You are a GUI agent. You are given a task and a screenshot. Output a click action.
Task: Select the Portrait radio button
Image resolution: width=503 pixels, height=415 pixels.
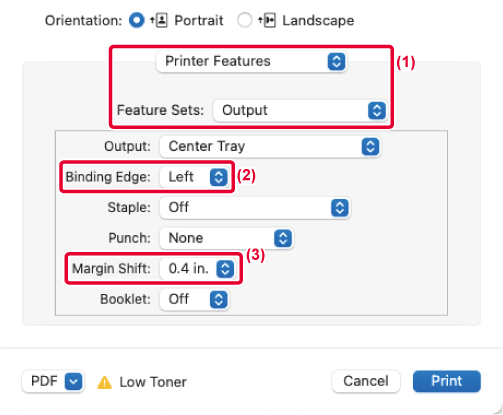point(137,20)
